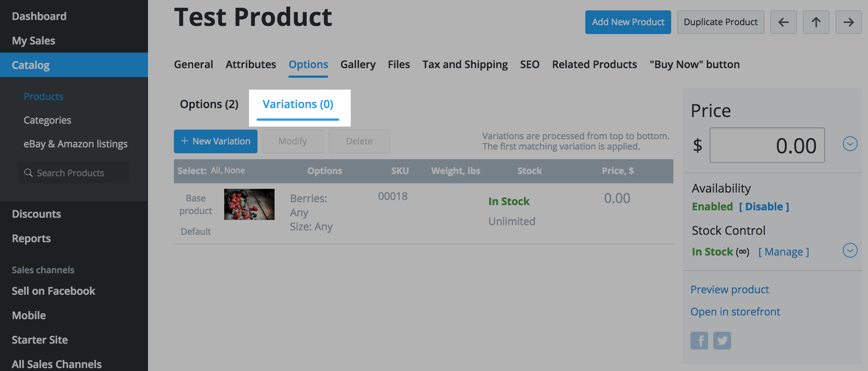Open the Tax and Shipping tab
868x371 pixels.
[465, 64]
